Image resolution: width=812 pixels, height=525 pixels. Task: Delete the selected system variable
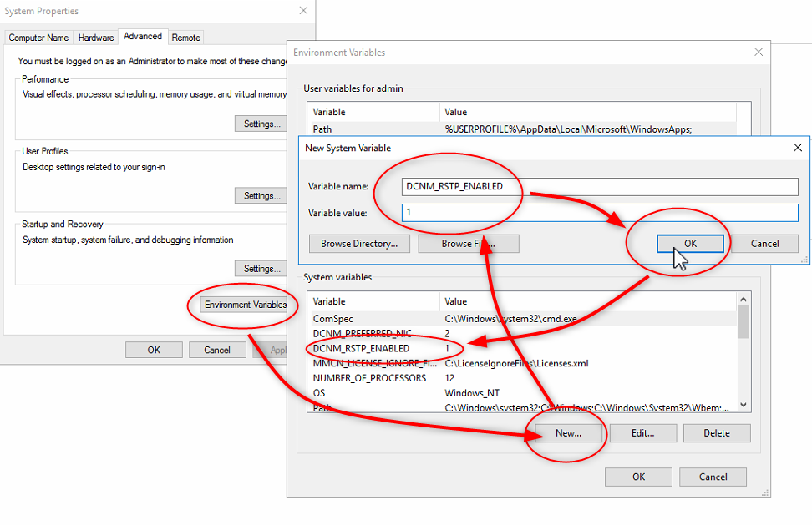[716, 433]
